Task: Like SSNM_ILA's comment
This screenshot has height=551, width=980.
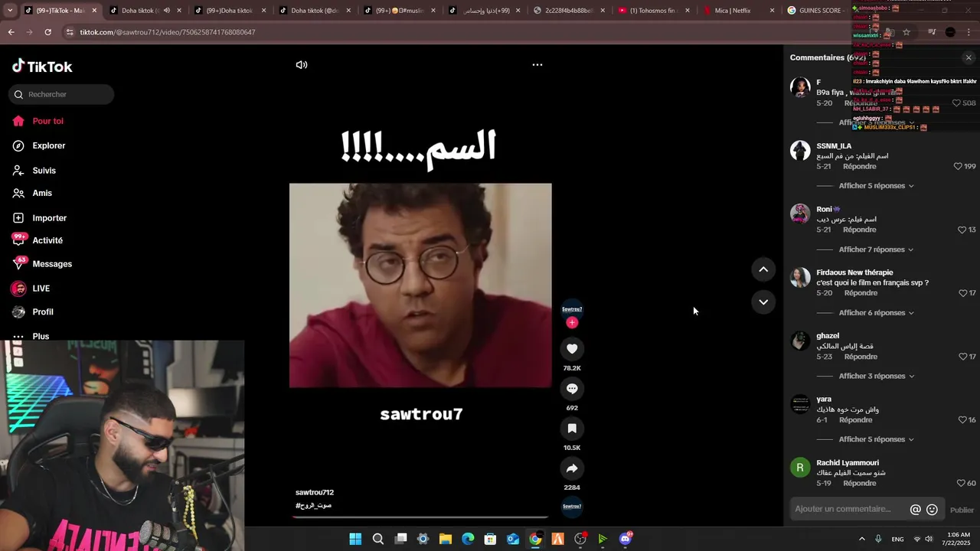Action: [x=957, y=166]
